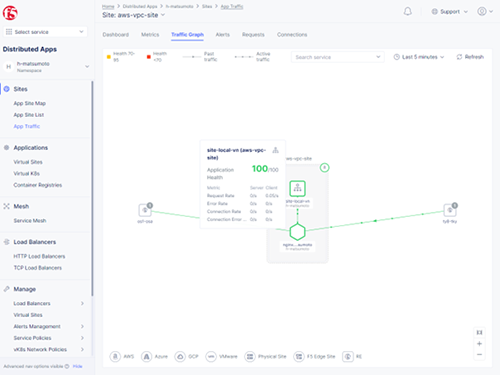The width and height of the screenshot is (500, 375).
Task: Switch to the Connections tab
Action: pyautogui.click(x=292, y=35)
